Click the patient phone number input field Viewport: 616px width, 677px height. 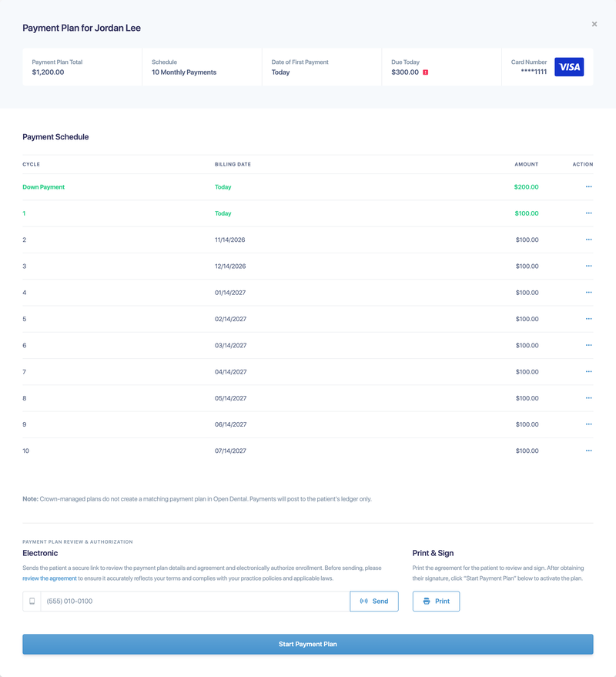point(195,601)
